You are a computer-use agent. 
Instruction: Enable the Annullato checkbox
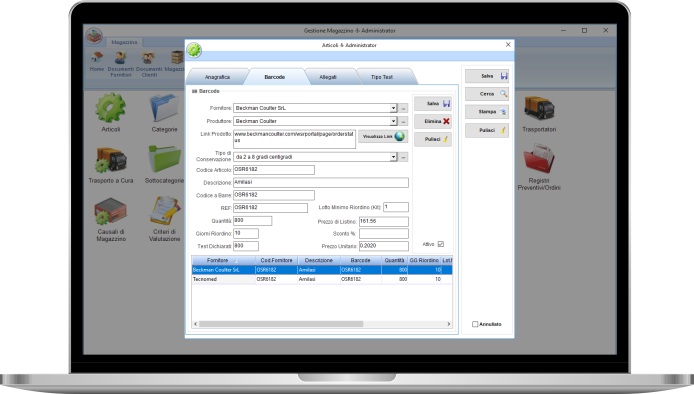point(475,324)
